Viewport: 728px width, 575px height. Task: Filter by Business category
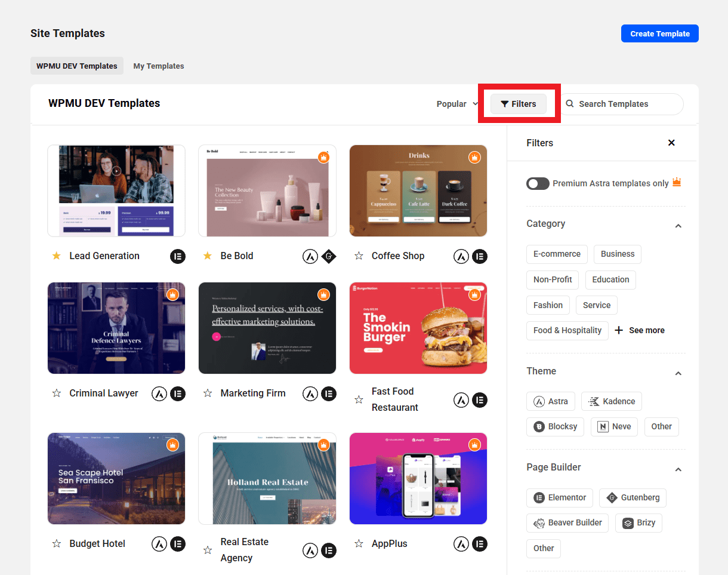coord(618,254)
